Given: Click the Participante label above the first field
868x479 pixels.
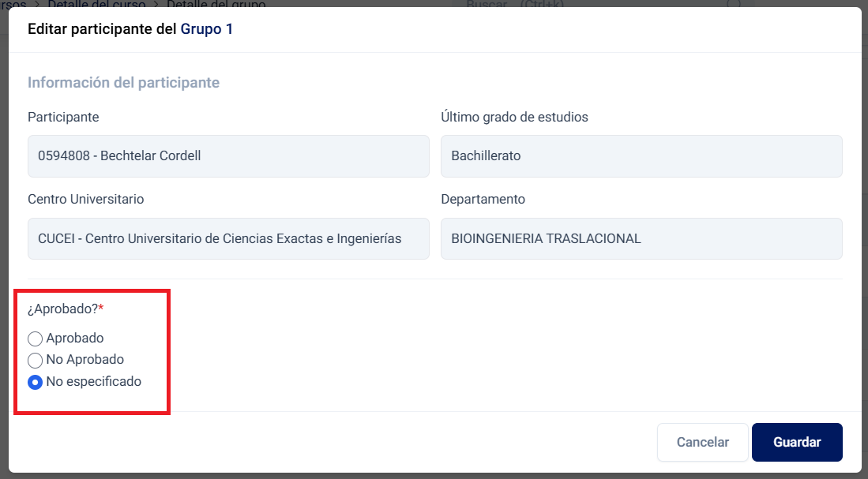Looking at the screenshot, I should coord(63,118).
